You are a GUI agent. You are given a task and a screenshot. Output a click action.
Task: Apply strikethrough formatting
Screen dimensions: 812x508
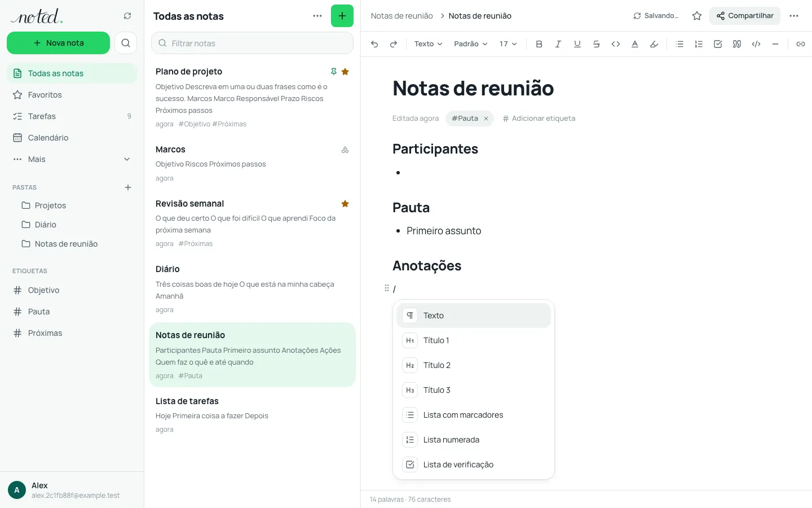pos(597,44)
